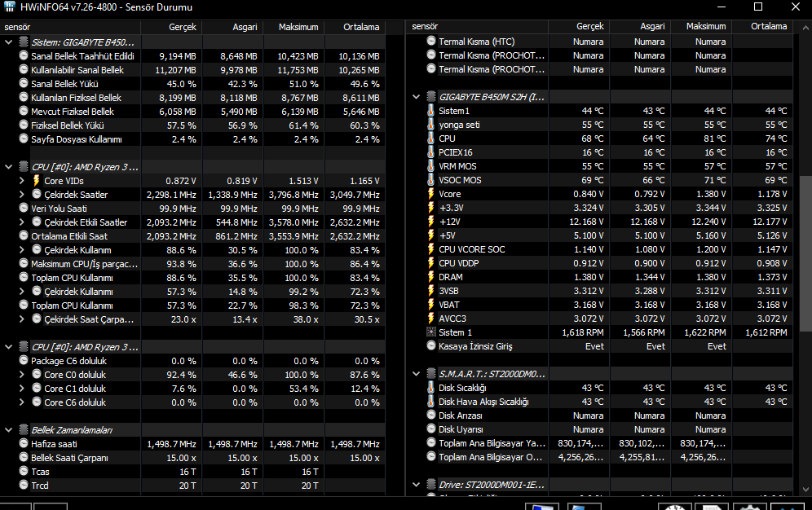The image size is (812, 510).
Task: Expand the Core C0 doluluk row
Action: (22, 375)
